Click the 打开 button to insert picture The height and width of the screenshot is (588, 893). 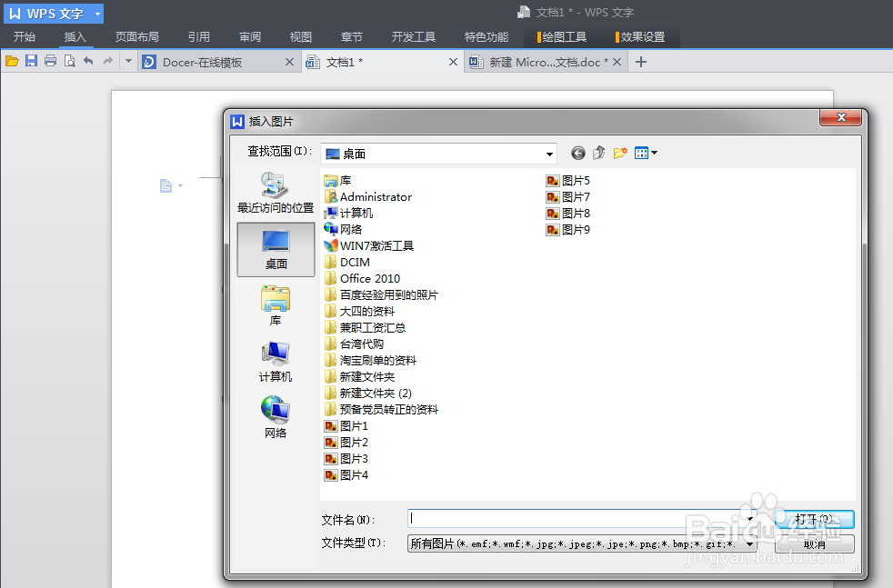(x=813, y=519)
